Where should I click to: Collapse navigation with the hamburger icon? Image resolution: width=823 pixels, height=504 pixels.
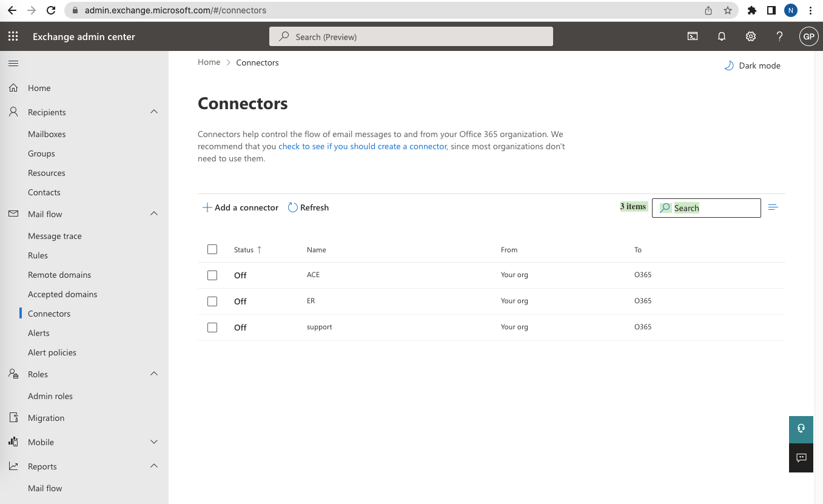point(13,64)
